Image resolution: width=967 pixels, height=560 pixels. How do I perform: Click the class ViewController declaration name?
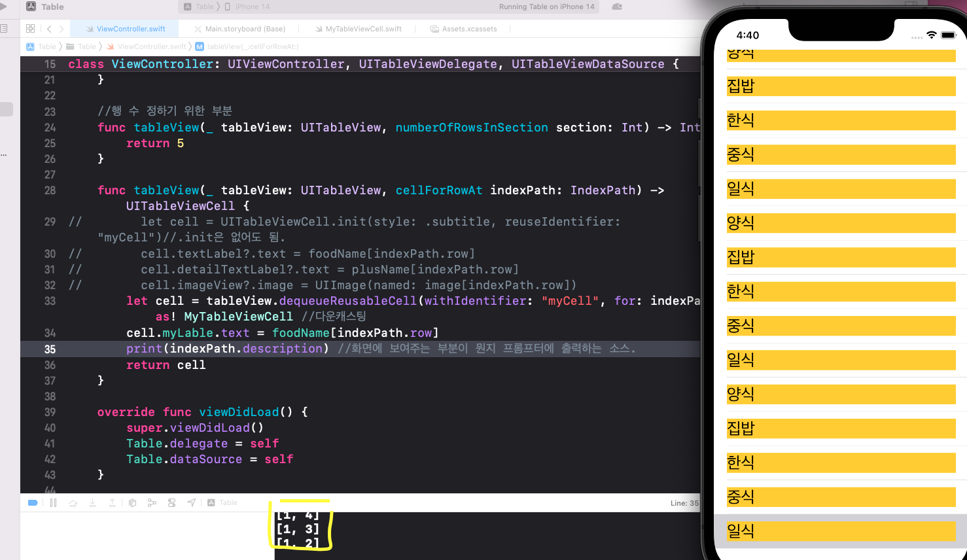[162, 64]
